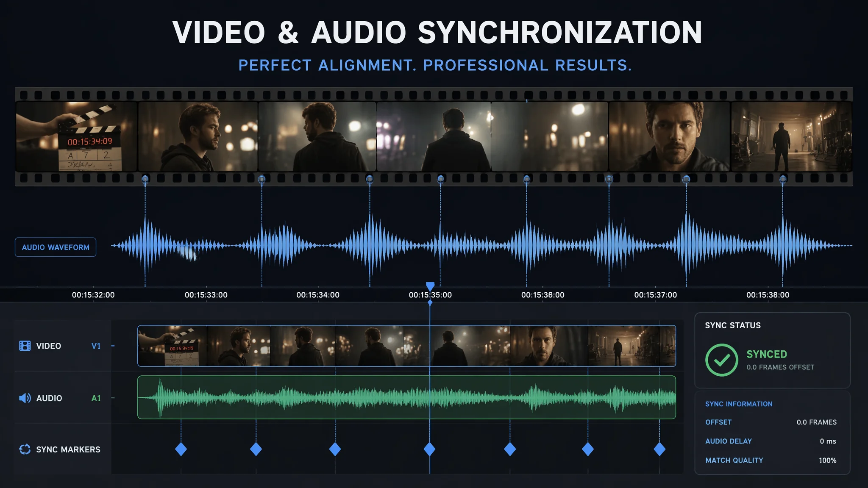Image resolution: width=868 pixels, height=488 pixels.
Task: Click the timecode 00:15:38:00 on ruler
Action: click(768, 295)
